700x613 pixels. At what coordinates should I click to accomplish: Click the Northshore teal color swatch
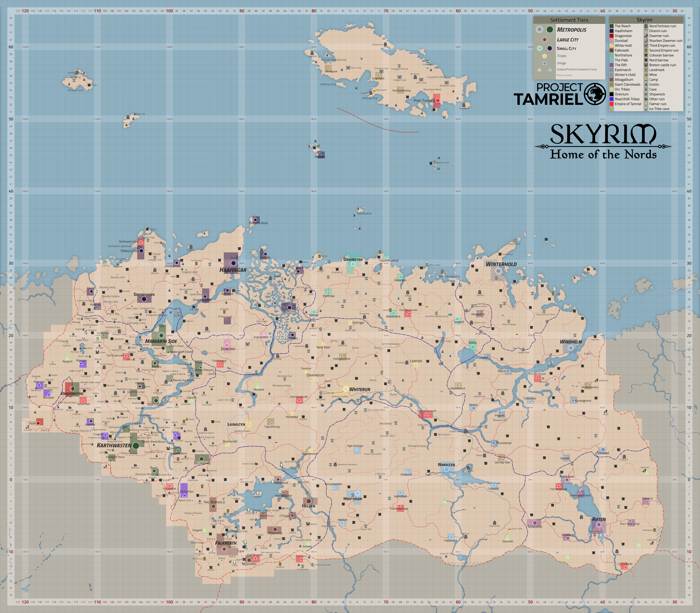tap(611, 55)
